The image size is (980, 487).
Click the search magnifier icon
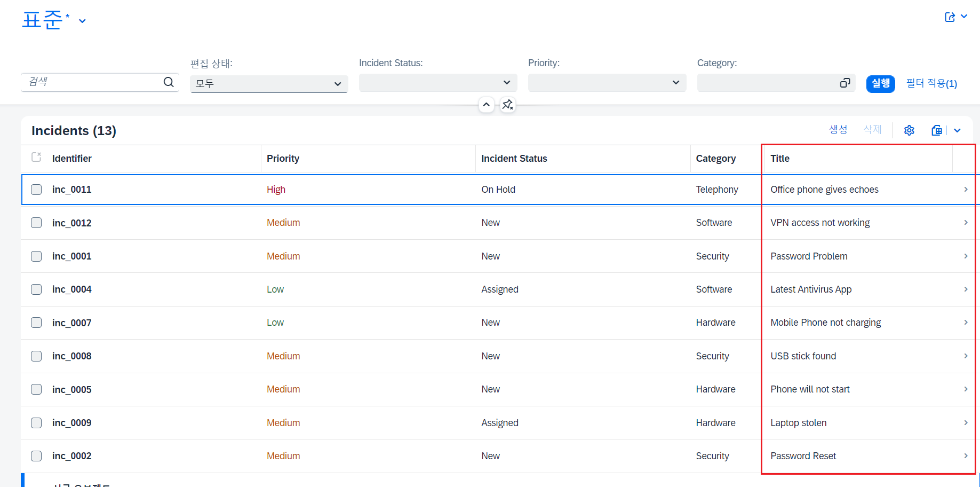(169, 82)
